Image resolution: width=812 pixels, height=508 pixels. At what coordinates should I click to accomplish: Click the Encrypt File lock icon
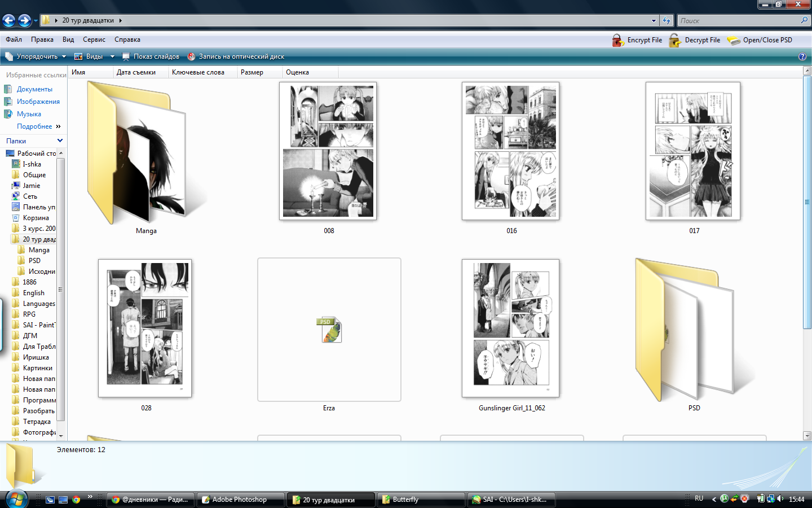(x=618, y=40)
